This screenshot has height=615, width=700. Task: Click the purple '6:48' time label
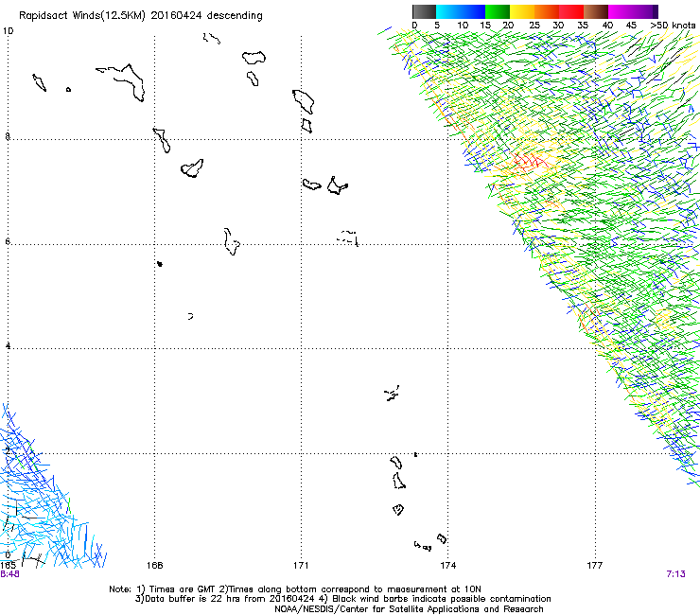click(x=9, y=574)
